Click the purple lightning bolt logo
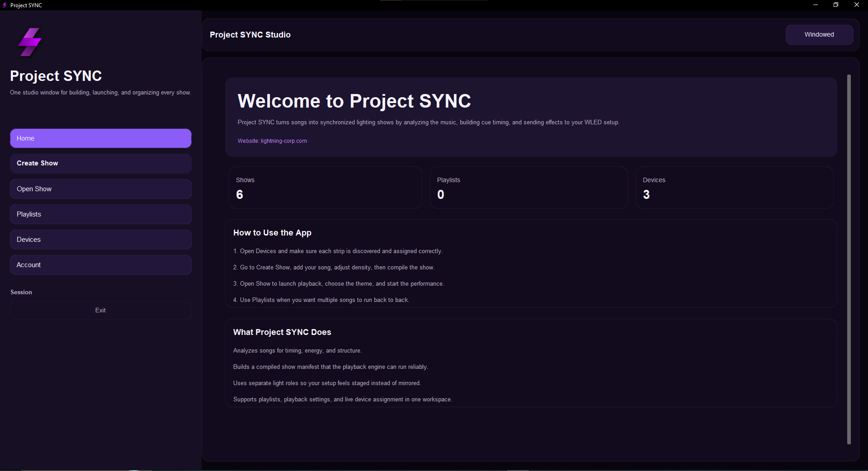The image size is (868, 471). (30, 42)
